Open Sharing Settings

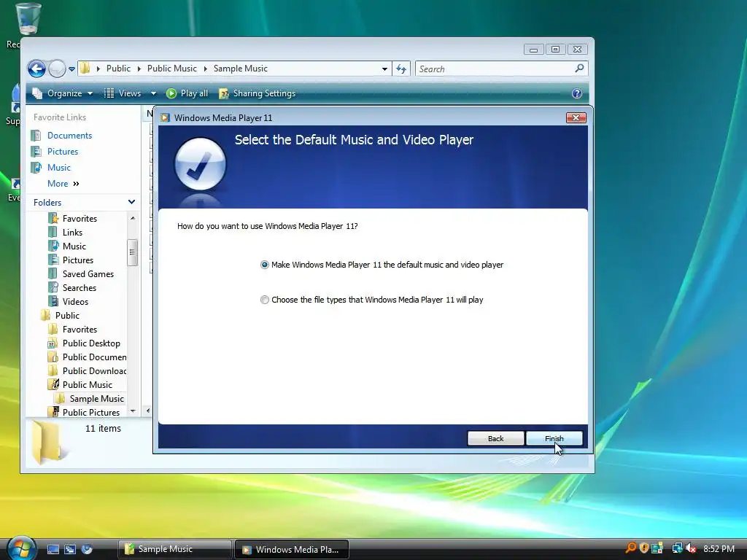[258, 93]
